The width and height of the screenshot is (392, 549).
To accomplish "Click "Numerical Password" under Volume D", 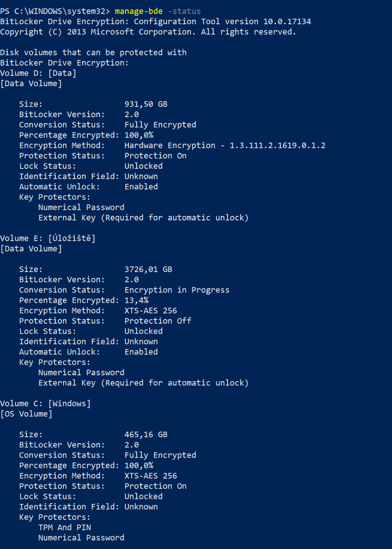I will click(81, 207).
